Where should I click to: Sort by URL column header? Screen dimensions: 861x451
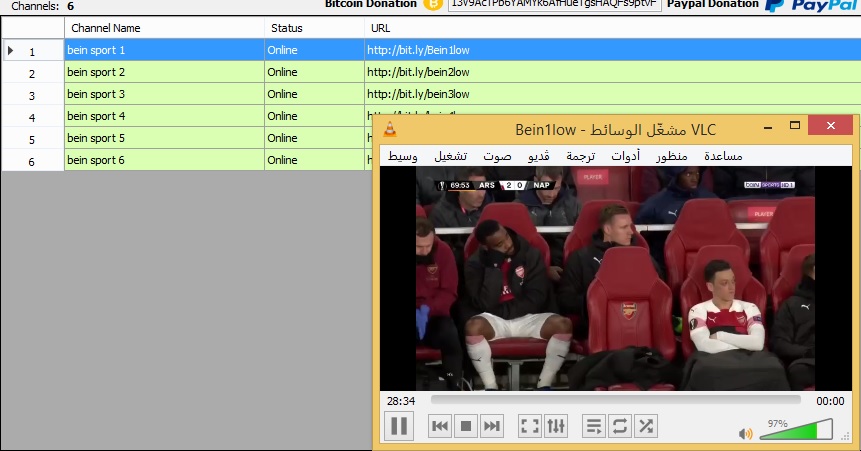pyautogui.click(x=612, y=28)
